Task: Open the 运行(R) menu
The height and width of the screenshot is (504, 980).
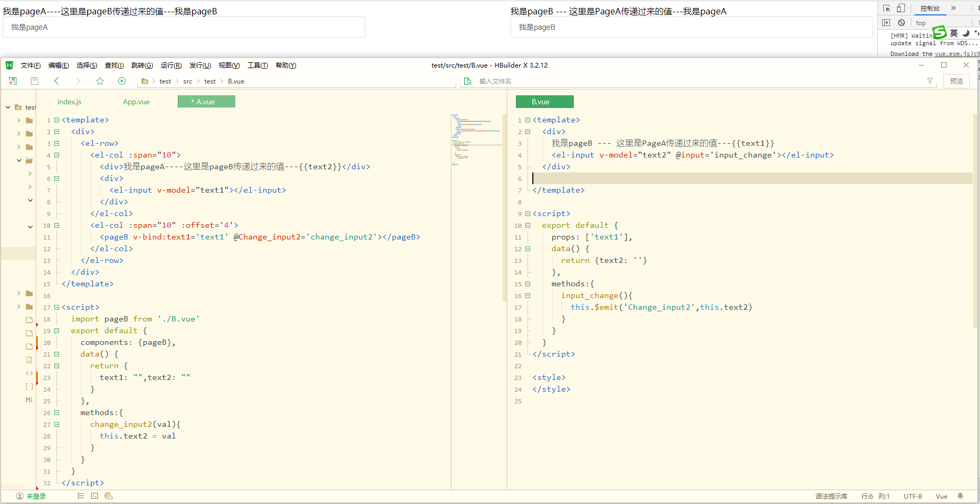Action: (x=171, y=65)
